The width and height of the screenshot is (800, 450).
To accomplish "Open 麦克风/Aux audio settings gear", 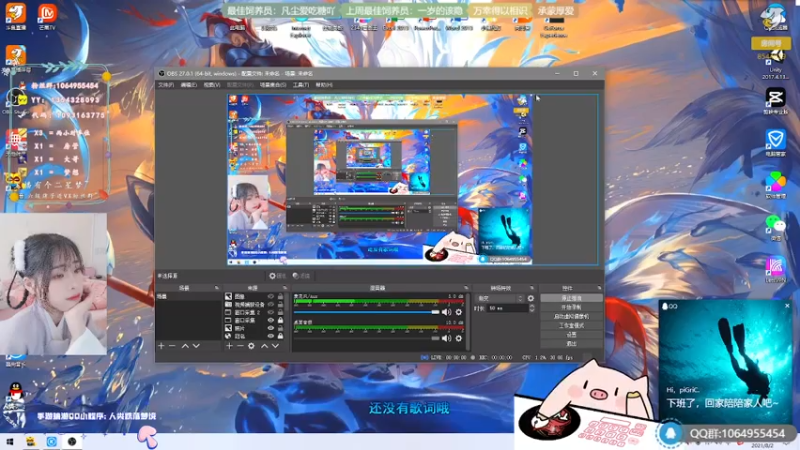I will pyautogui.click(x=459, y=312).
